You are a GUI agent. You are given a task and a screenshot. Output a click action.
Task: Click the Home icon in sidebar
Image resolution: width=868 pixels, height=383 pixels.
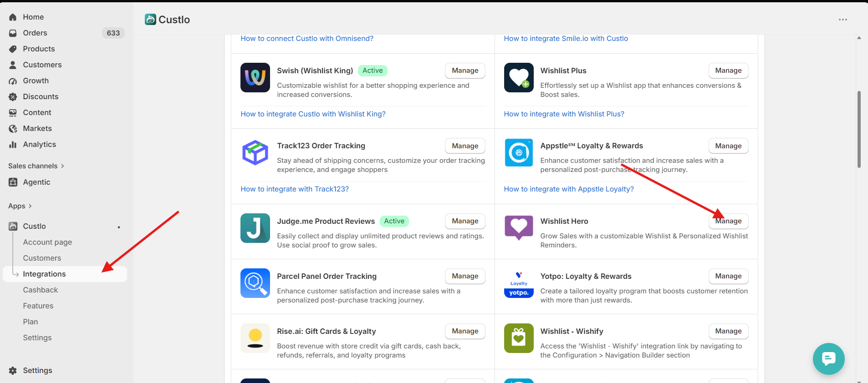[x=13, y=17]
